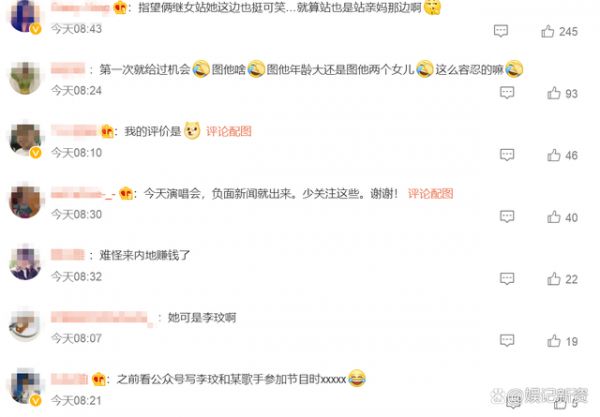Like the comment posted at 今天08:24

pos(554,93)
